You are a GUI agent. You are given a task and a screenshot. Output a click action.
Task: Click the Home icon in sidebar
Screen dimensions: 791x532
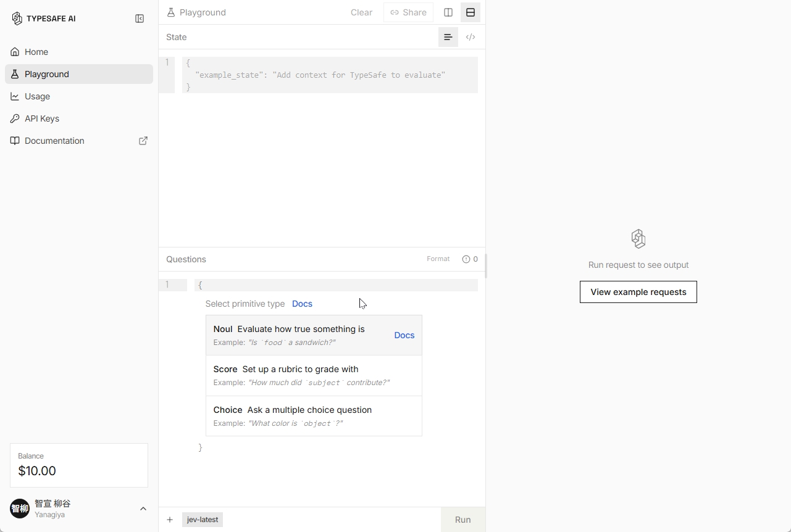[x=15, y=52]
